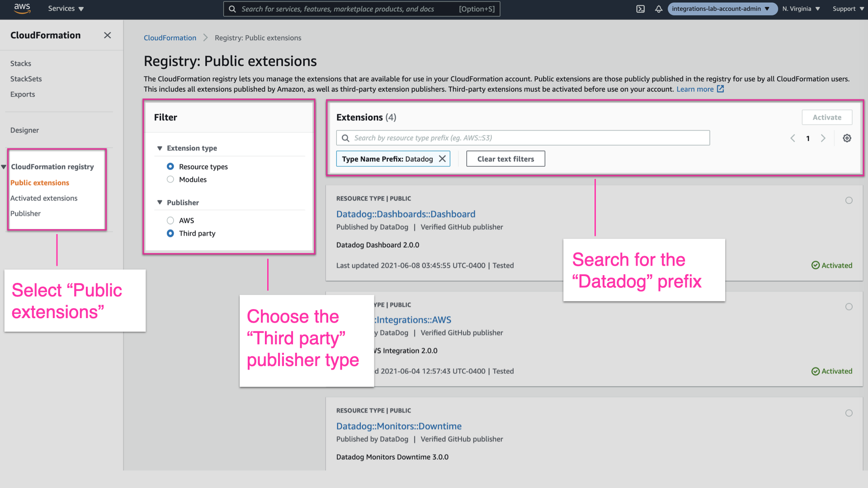Select the Datadog::Dashboards::Dashboard row circle
Viewport: 868px width, 488px height.
click(x=849, y=200)
